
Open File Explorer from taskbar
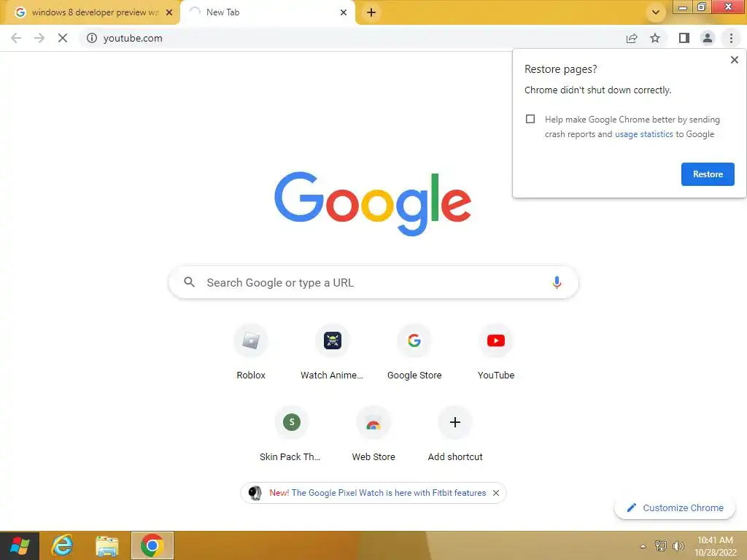point(107,545)
